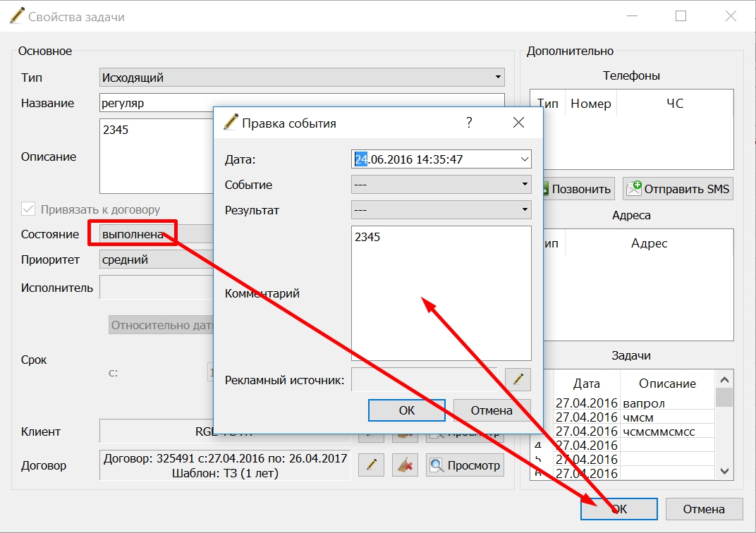Click the Позвонить call button
Screen dimensions: 756x533
tap(578, 189)
